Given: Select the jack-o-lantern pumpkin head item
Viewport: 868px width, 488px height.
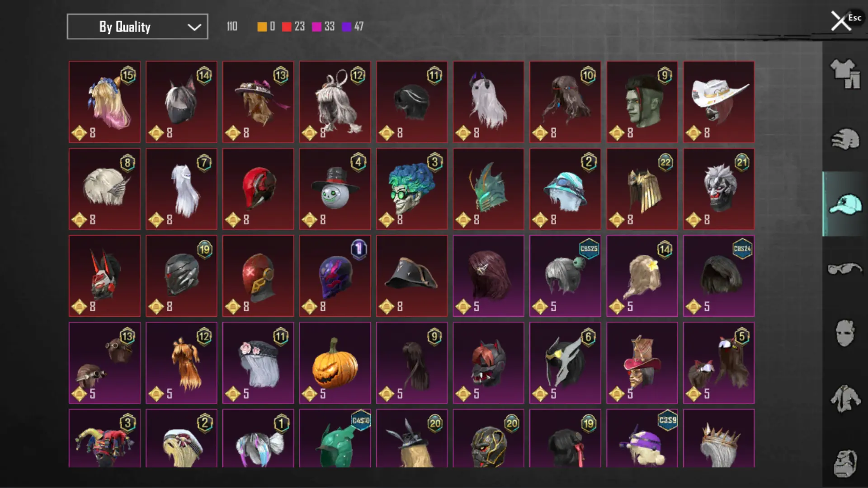Looking at the screenshot, I should point(335,363).
